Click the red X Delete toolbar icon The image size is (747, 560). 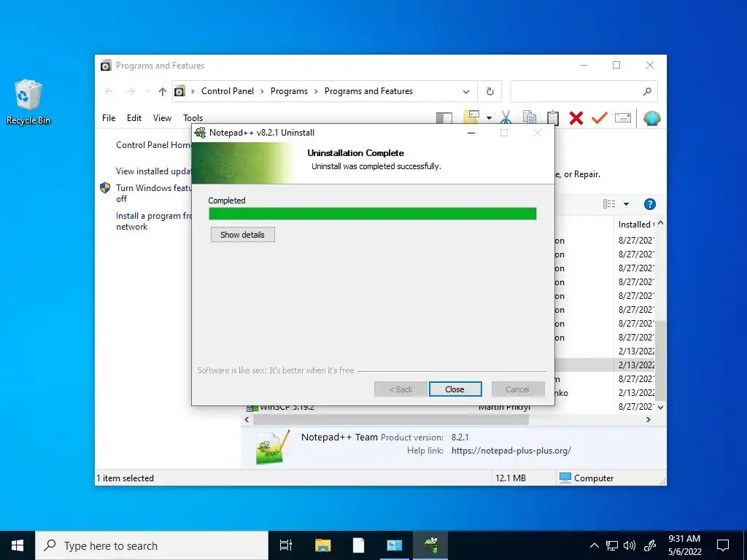point(576,117)
